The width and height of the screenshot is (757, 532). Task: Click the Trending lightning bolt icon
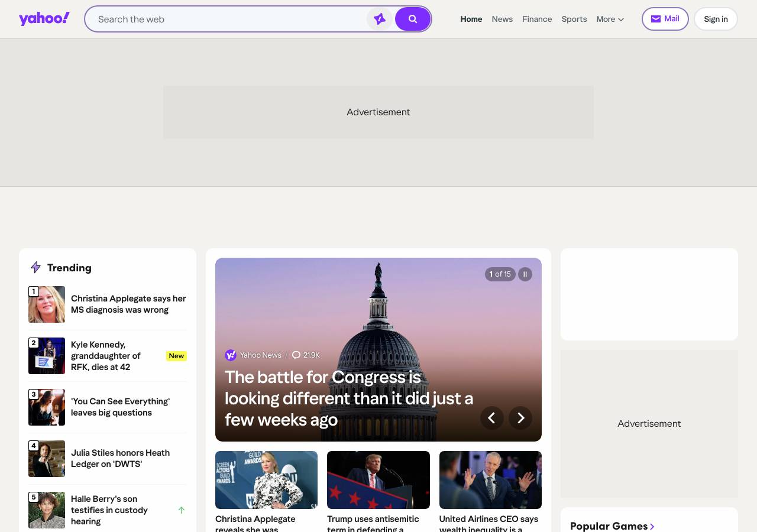[35, 268]
